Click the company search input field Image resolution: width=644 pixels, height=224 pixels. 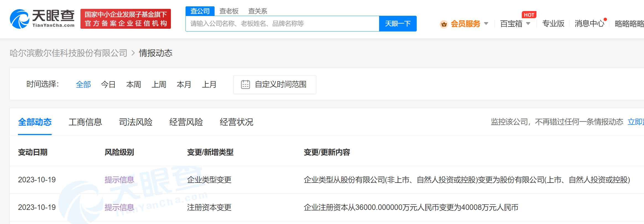[x=282, y=24]
